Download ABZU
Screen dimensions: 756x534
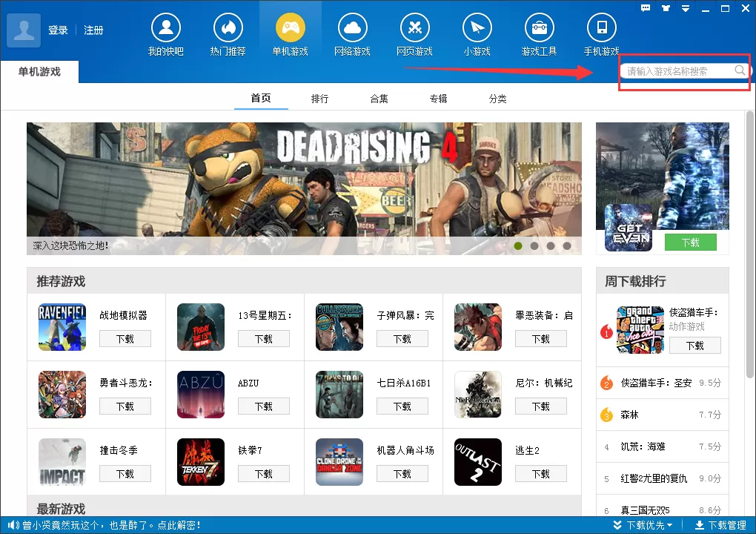coord(264,406)
